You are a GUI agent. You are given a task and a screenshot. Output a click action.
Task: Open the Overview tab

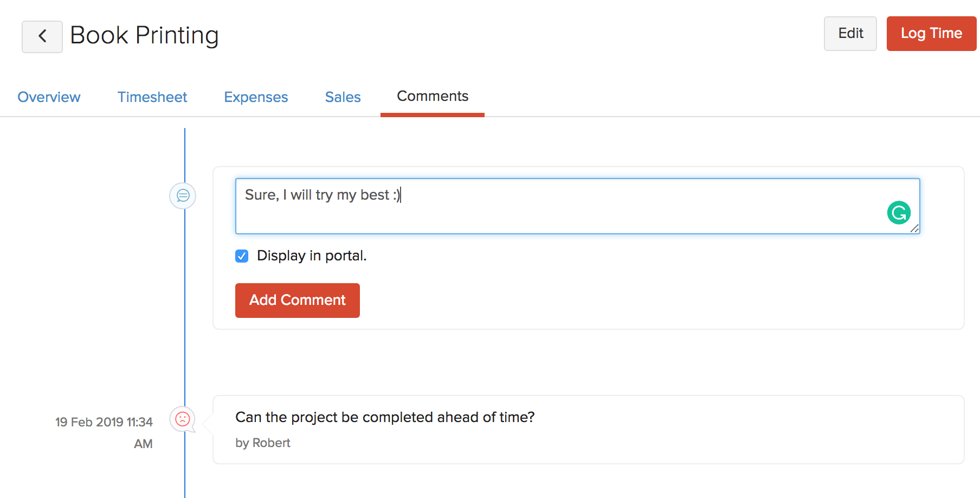point(49,97)
